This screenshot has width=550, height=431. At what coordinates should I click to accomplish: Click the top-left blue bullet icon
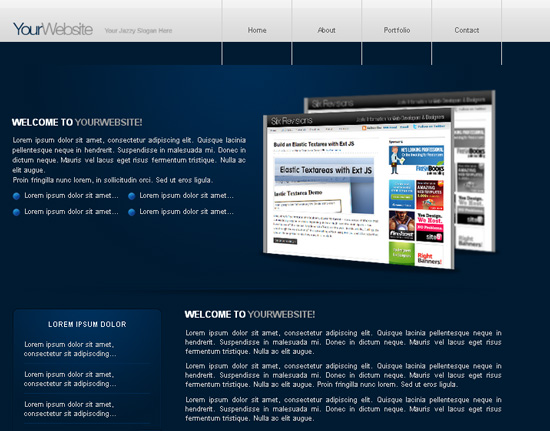point(16,196)
